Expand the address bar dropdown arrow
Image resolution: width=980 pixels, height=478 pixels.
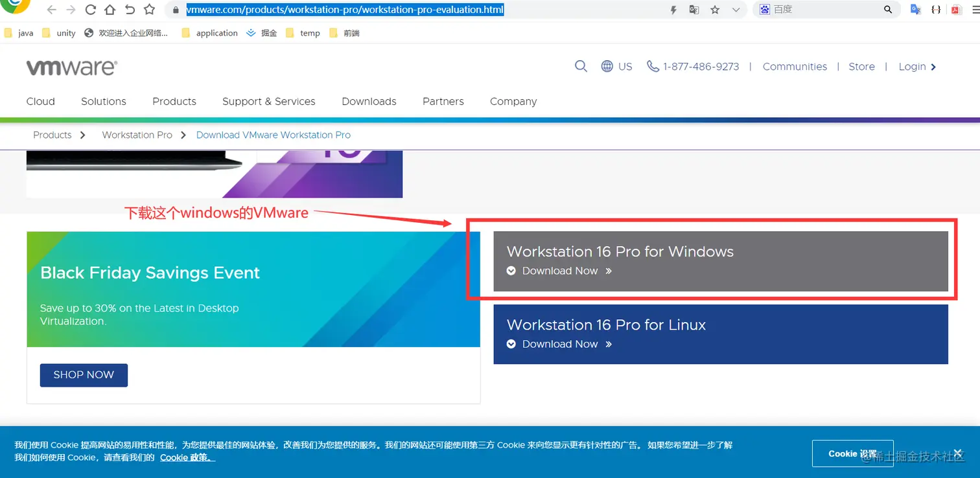[736, 10]
